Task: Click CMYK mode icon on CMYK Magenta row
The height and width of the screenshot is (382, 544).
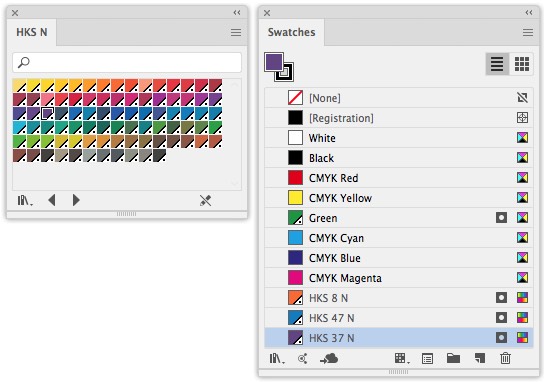Action: (522, 278)
